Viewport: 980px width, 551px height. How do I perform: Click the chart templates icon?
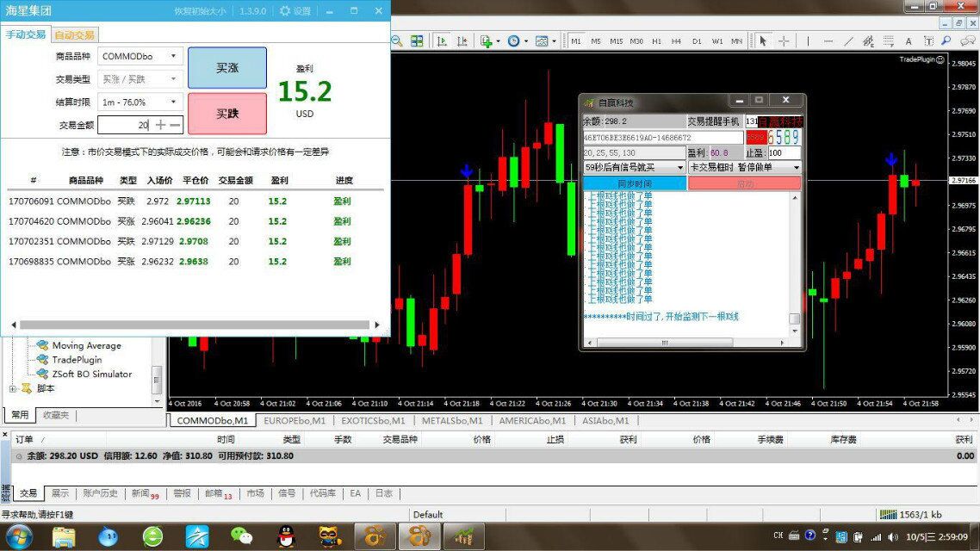coord(542,41)
